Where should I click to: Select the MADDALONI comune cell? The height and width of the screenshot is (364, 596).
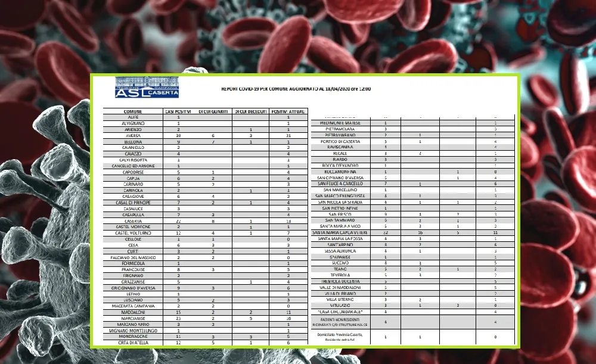133,312
